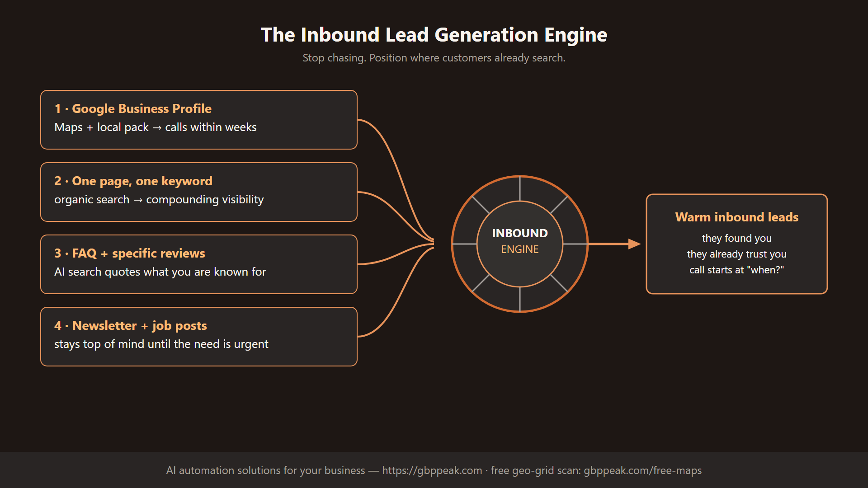Select the "1 · Google Business Profile" heading
This screenshot has height=488, width=868.
pos(133,108)
